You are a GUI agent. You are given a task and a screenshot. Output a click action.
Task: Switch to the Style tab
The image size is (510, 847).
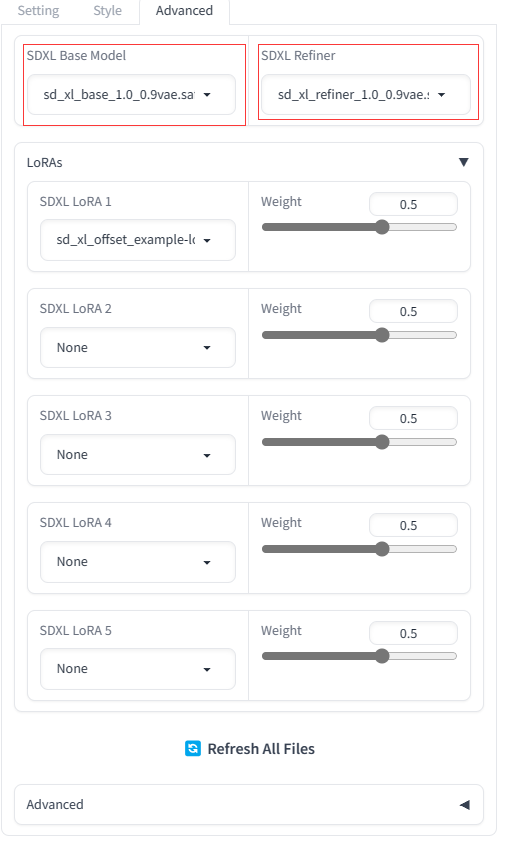(x=108, y=11)
